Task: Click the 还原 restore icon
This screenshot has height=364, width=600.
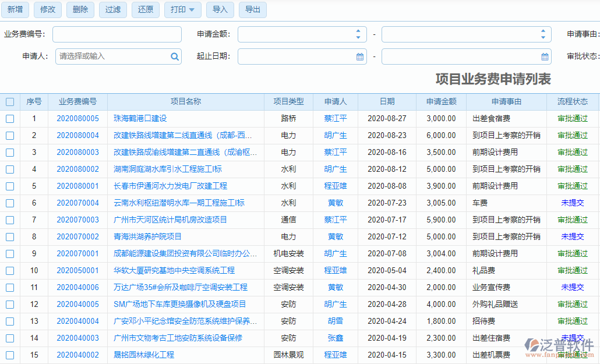Action: point(145,10)
